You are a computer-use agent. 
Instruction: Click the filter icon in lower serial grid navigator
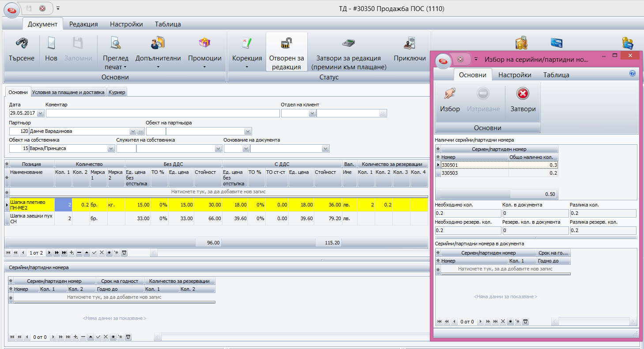pos(128,337)
